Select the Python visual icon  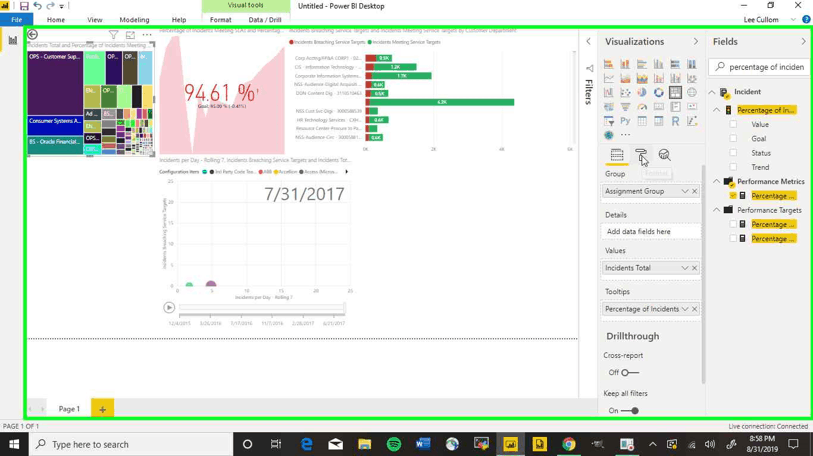click(x=625, y=121)
